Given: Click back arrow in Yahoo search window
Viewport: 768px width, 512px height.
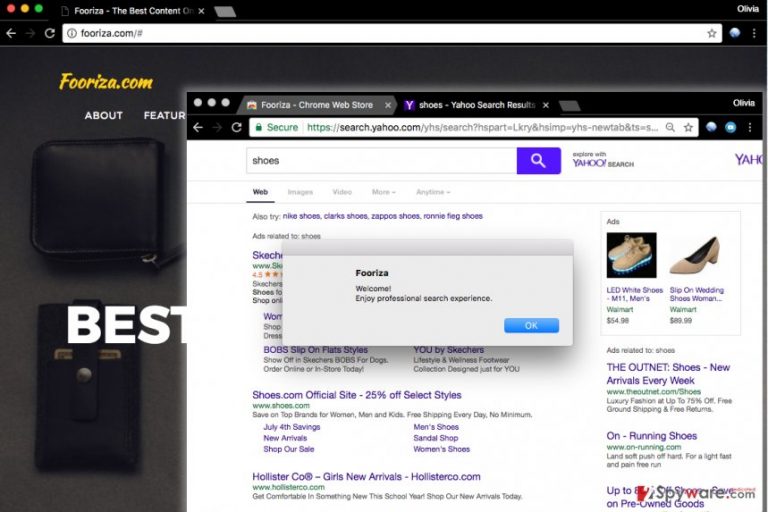Looking at the screenshot, I should point(198,127).
